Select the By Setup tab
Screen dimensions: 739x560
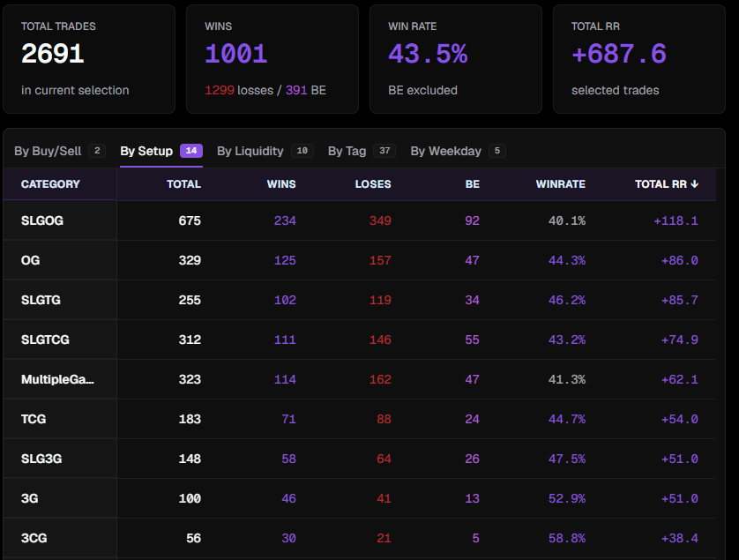161,151
